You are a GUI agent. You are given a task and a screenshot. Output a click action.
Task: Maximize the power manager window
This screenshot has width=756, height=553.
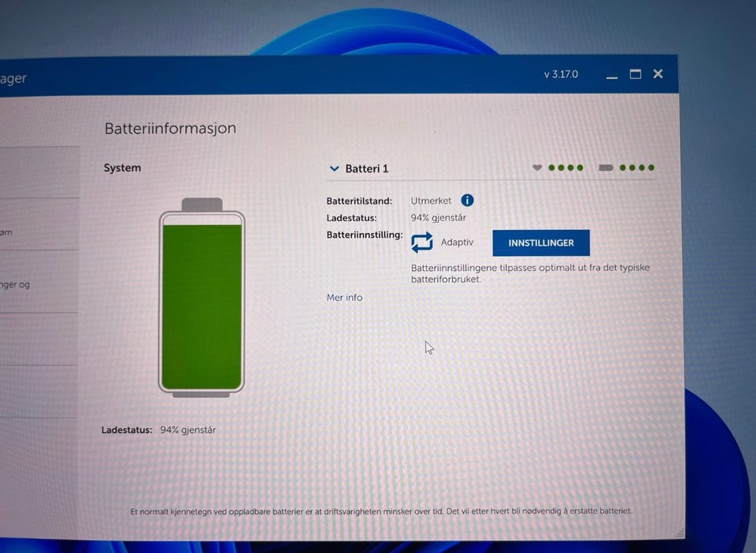[x=635, y=74]
